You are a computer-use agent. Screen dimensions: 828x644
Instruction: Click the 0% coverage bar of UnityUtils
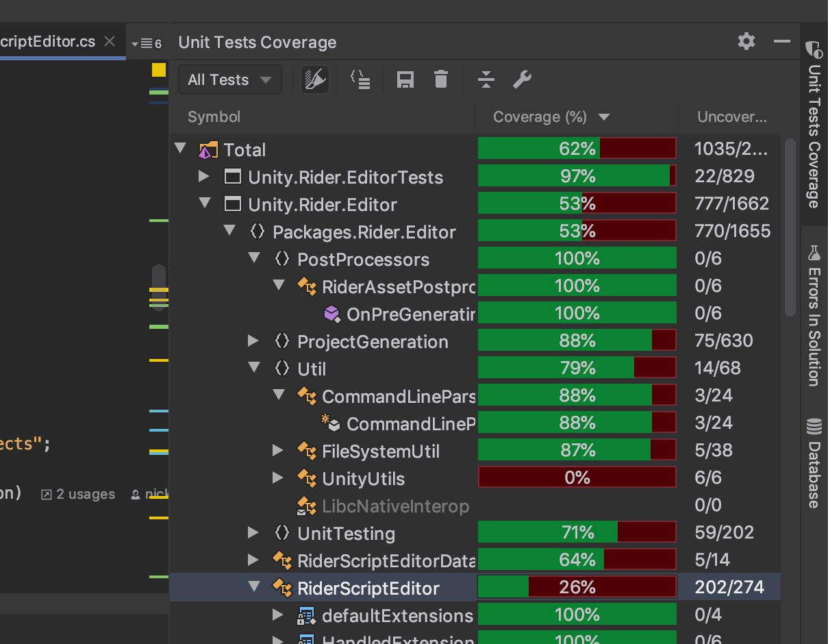click(x=577, y=477)
